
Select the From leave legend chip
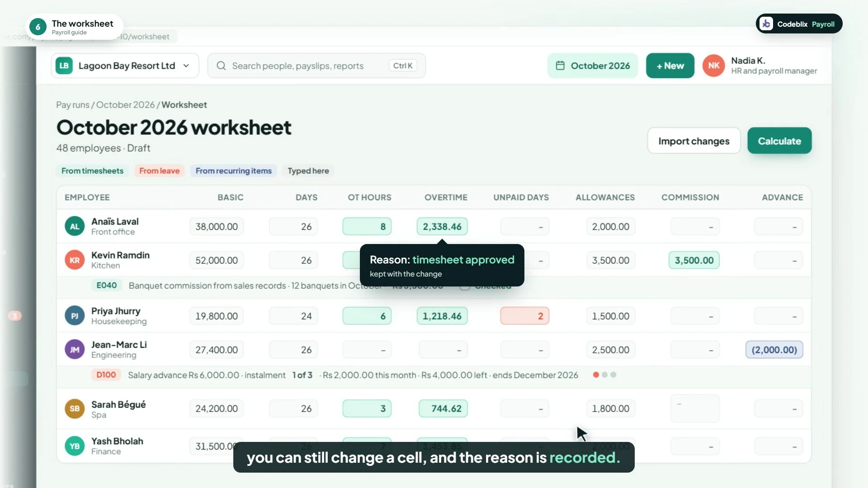coord(159,171)
